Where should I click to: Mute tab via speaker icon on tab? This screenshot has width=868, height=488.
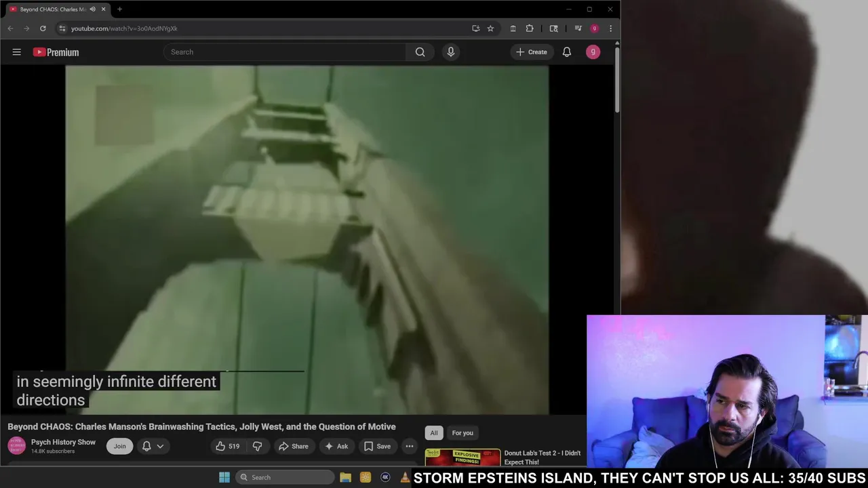click(x=92, y=9)
